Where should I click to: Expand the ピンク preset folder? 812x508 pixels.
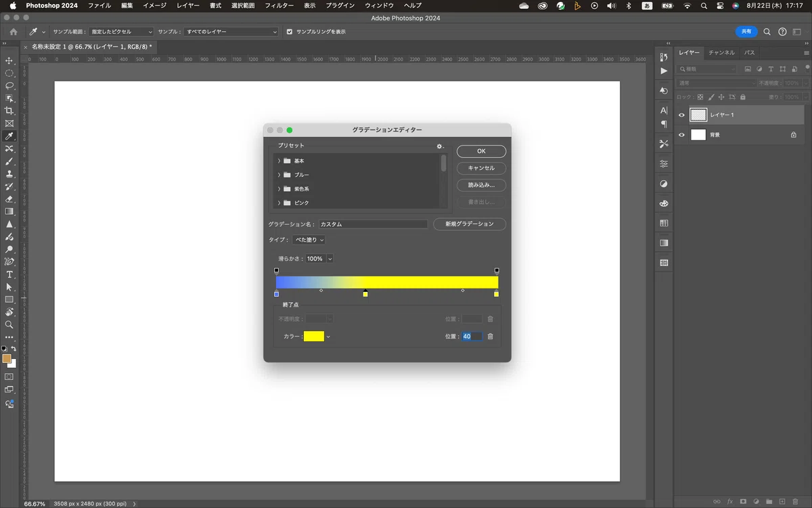279,203
